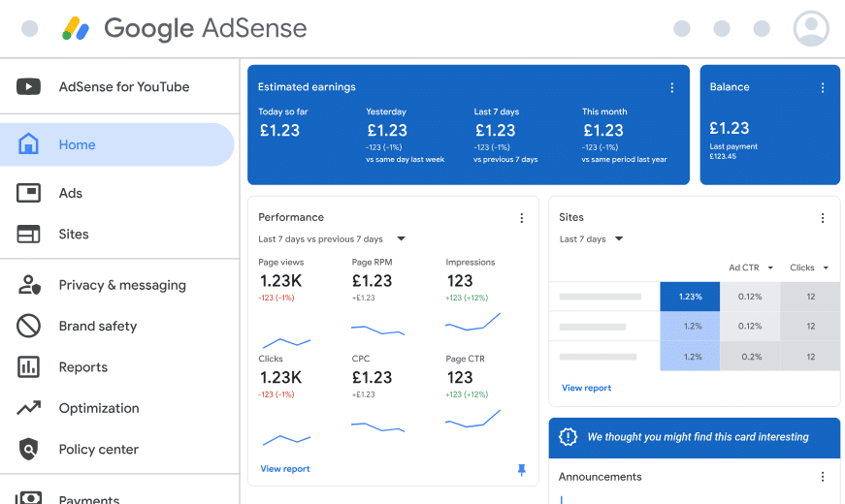
Task: Click the alert badge icon on interesting card banner
Action: pos(568,437)
